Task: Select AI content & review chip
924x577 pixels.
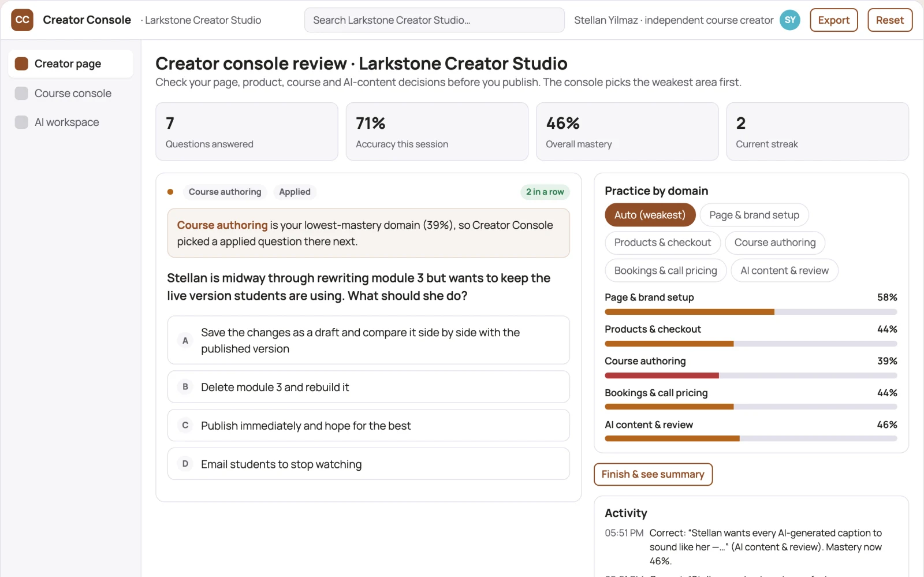Action: pyautogui.click(x=784, y=270)
